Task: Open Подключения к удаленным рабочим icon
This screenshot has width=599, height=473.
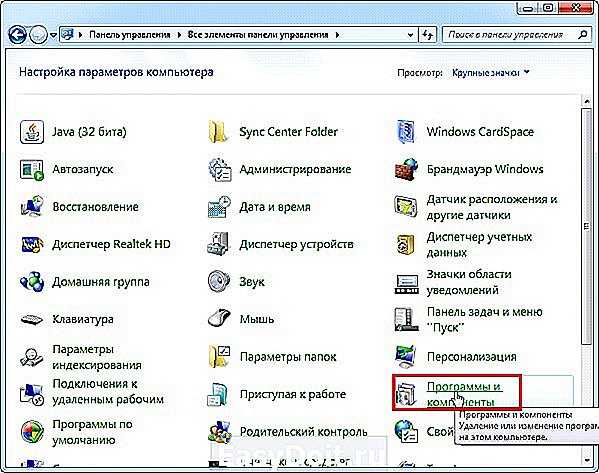Action: pos(32,394)
